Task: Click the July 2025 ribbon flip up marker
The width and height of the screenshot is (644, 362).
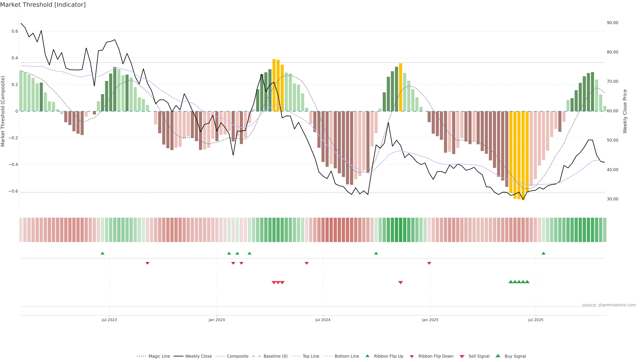Action: [543, 253]
